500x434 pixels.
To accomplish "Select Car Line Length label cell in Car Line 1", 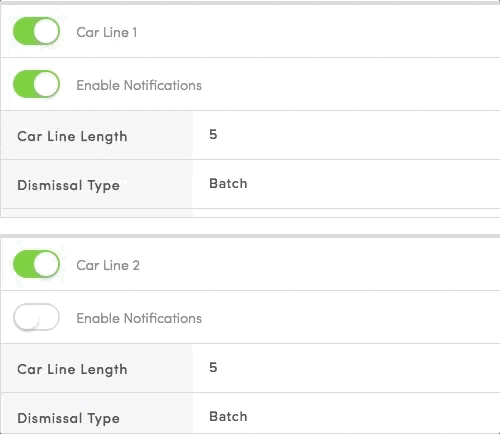I will [97, 135].
